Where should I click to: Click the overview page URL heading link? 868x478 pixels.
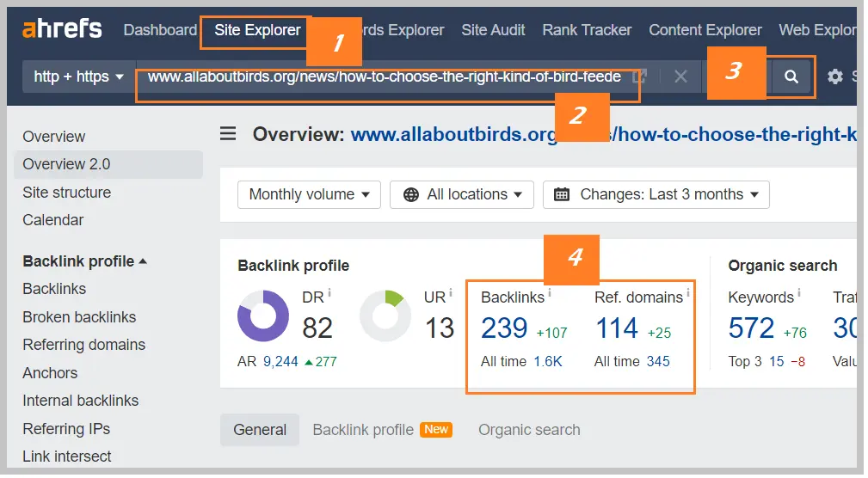coord(603,134)
